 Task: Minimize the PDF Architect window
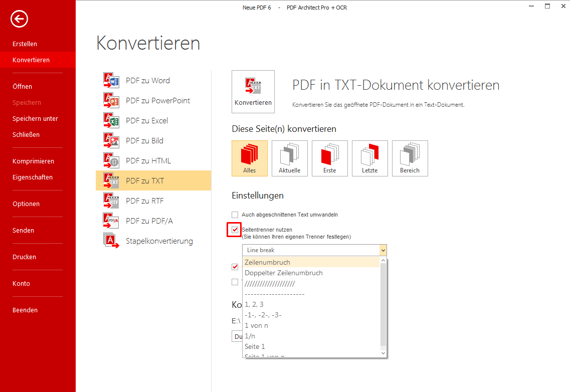point(531,6)
